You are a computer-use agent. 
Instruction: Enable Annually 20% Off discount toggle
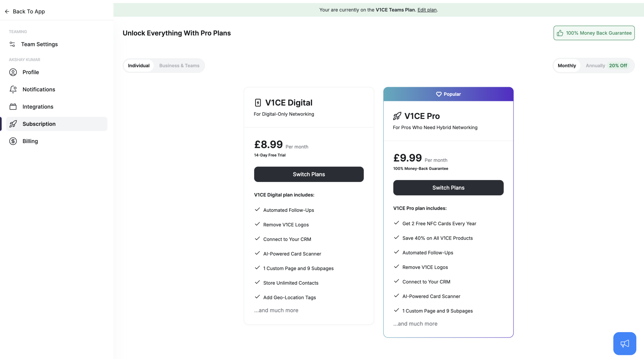[606, 65]
